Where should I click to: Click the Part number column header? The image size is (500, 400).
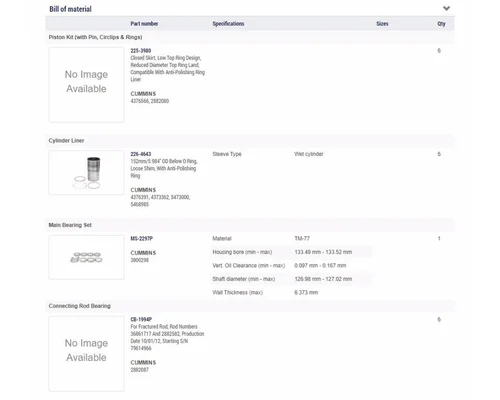pyautogui.click(x=144, y=24)
